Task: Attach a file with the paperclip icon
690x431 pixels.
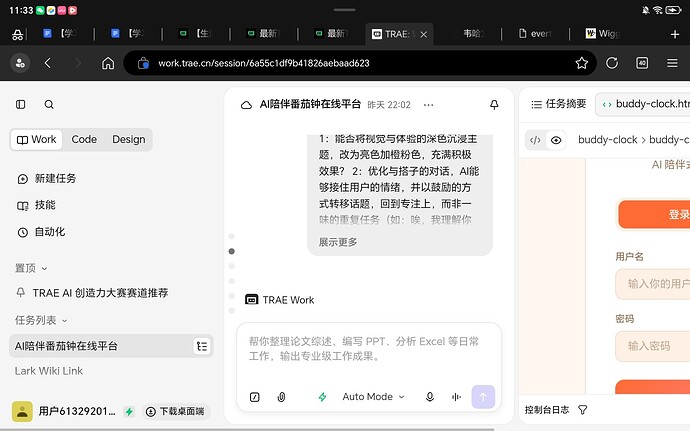Action: pos(281,397)
